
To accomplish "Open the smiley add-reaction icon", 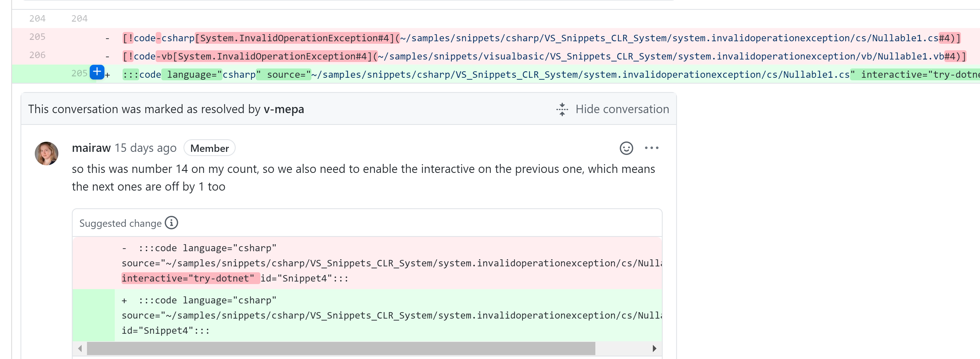I will click(626, 148).
